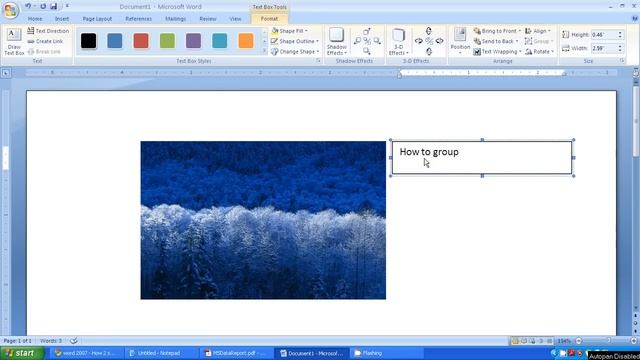Click 'Words: 3' in status bar
The image size is (640, 360).
click(x=51, y=340)
